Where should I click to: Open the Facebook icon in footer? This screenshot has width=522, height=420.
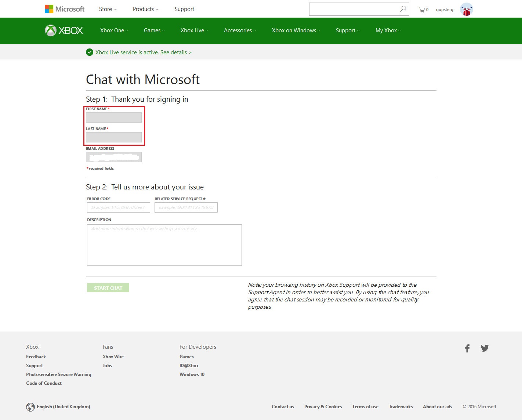[x=467, y=348]
